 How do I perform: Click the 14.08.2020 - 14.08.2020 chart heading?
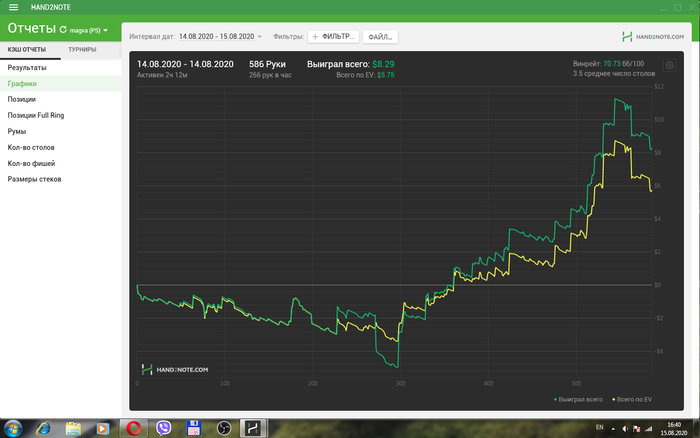coord(185,64)
